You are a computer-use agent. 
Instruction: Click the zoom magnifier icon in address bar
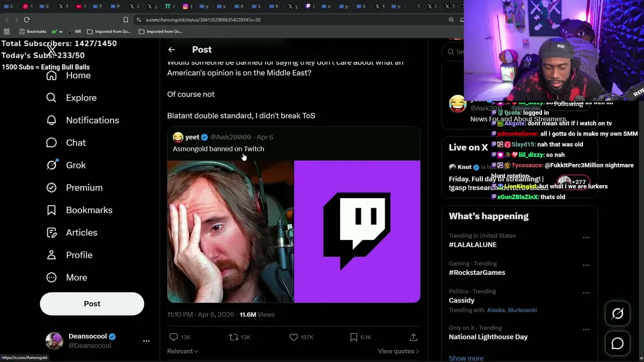click(x=451, y=20)
